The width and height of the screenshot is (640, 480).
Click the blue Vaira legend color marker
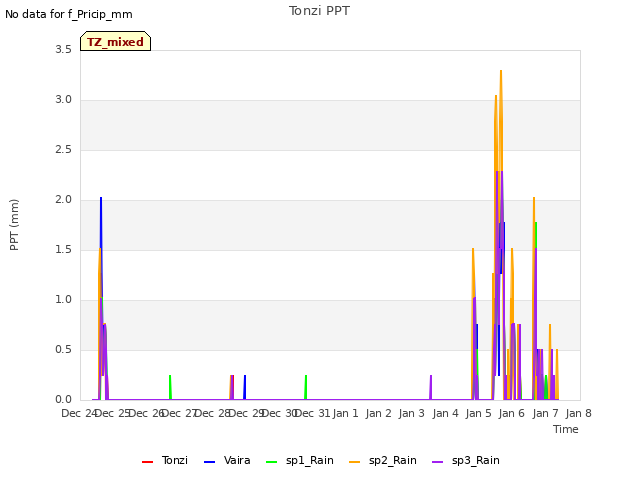pos(209,462)
